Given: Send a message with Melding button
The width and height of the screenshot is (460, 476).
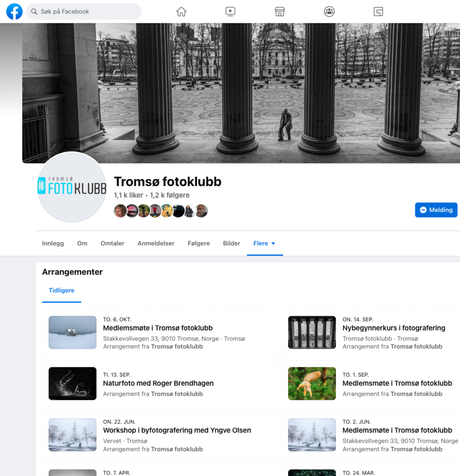Looking at the screenshot, I should 436,210.
